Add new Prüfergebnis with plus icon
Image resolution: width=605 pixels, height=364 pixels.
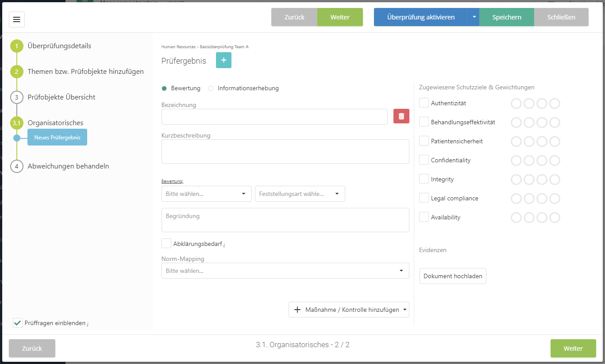point(224,60)
